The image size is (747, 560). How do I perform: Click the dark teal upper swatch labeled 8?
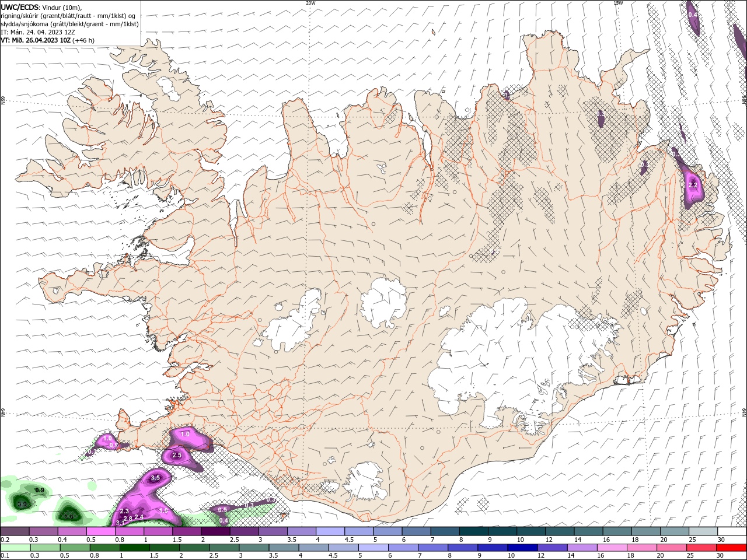coord(474,531)
